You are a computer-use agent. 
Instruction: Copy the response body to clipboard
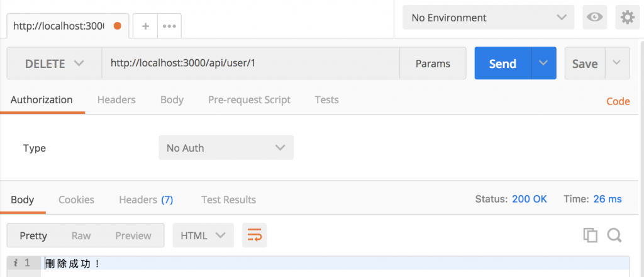[x=590, y=235]
